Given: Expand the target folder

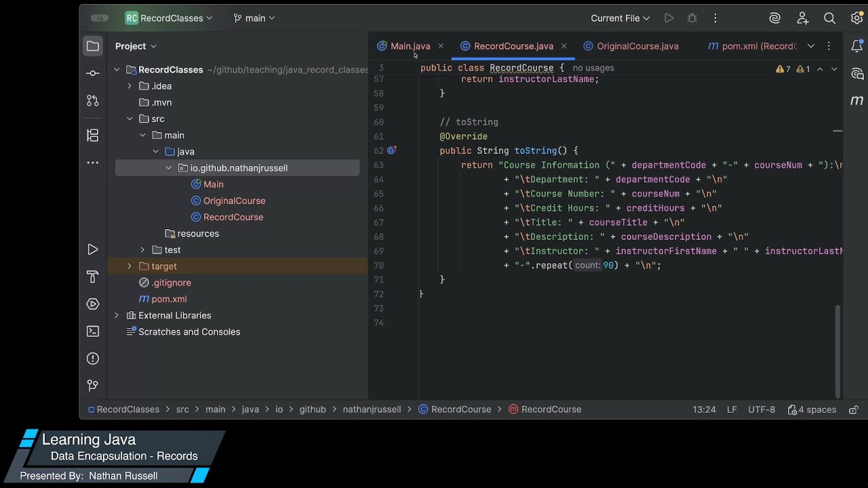Looking at the screenshot, I should click(x=130, y=266).
